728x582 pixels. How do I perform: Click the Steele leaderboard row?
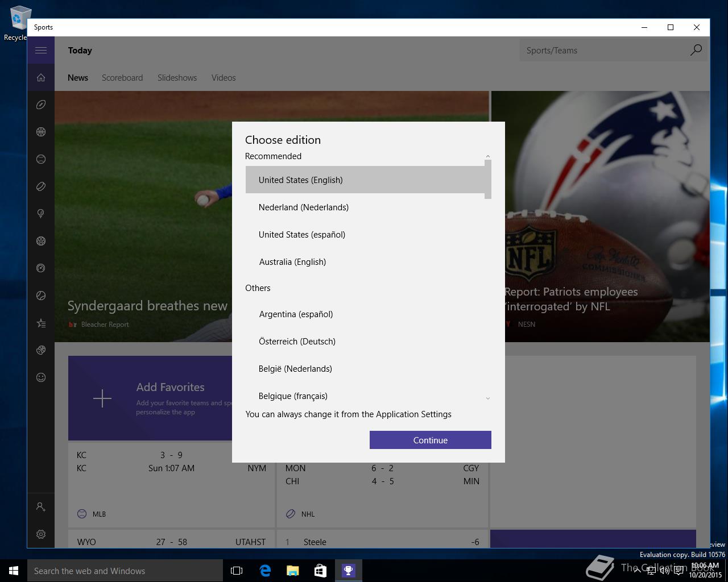pos(382,542)
